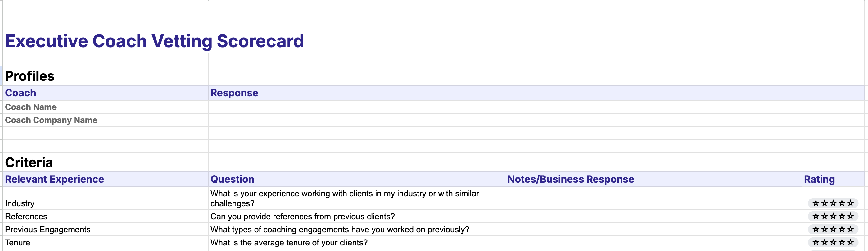Select the References notes/business response cell

[653, 216]
